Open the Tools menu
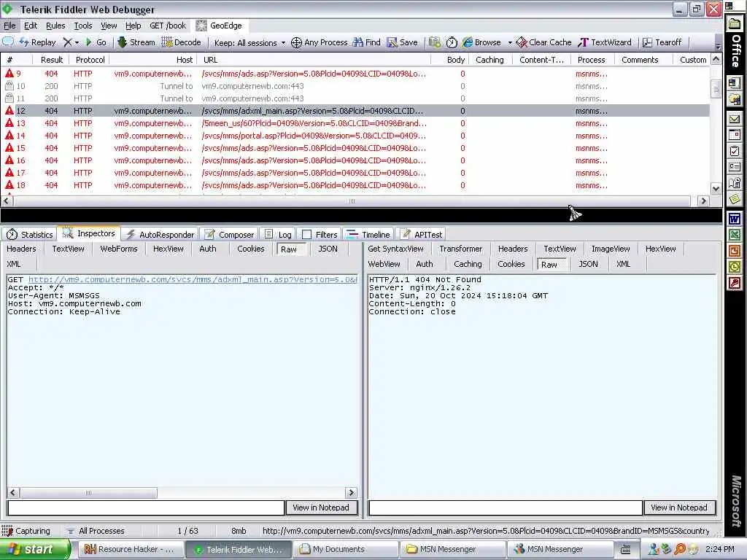747x560 pixels. 83,26
